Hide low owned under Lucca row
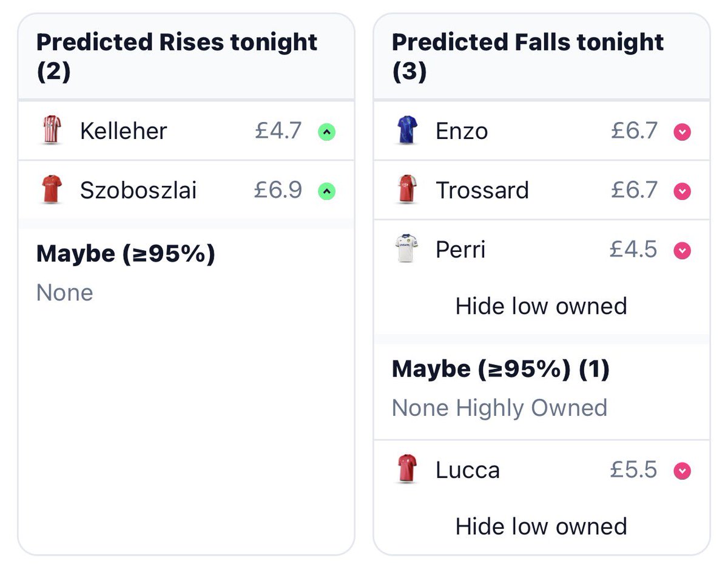This screenshot has height=578, width=728. click(541, 526)
